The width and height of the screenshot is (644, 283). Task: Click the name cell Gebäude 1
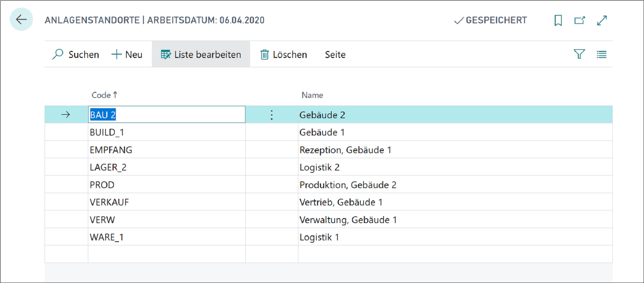pos(455,132)
